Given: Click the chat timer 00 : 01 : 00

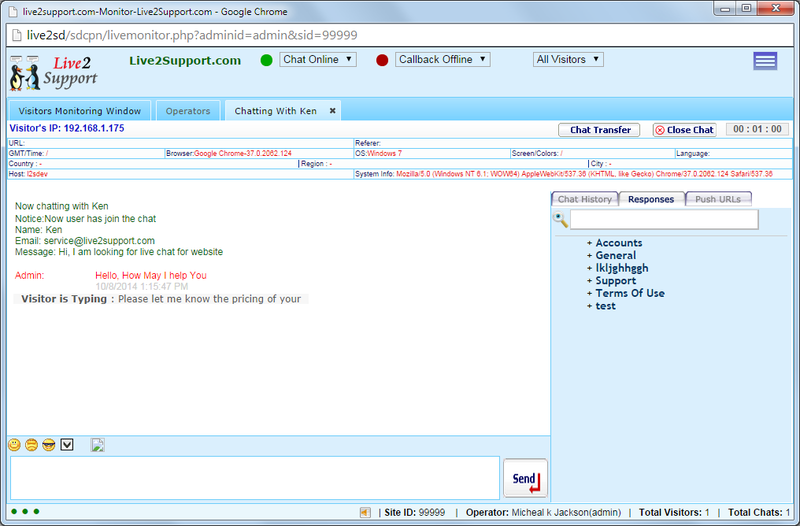Looking at the screenshot, I should (757, 130).
